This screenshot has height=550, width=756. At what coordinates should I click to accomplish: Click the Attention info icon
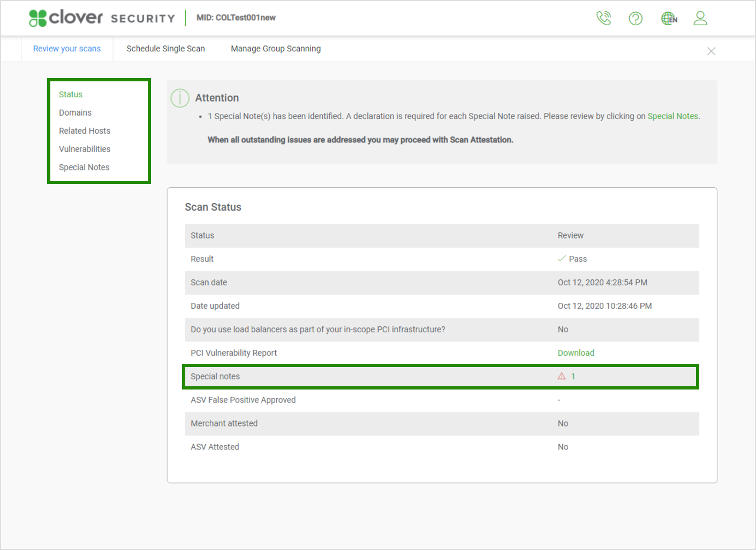tap(180, 98)
